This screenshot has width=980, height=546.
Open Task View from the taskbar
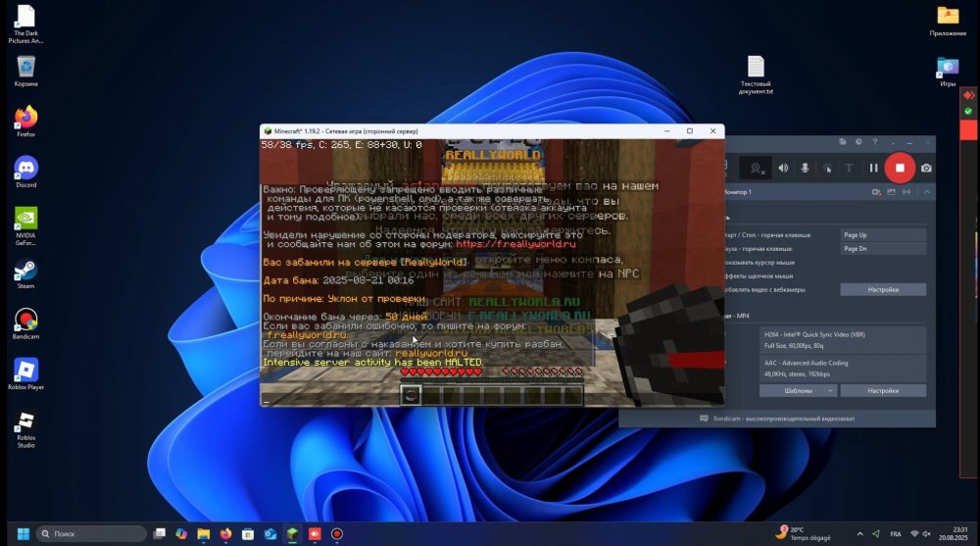point(160,533)
